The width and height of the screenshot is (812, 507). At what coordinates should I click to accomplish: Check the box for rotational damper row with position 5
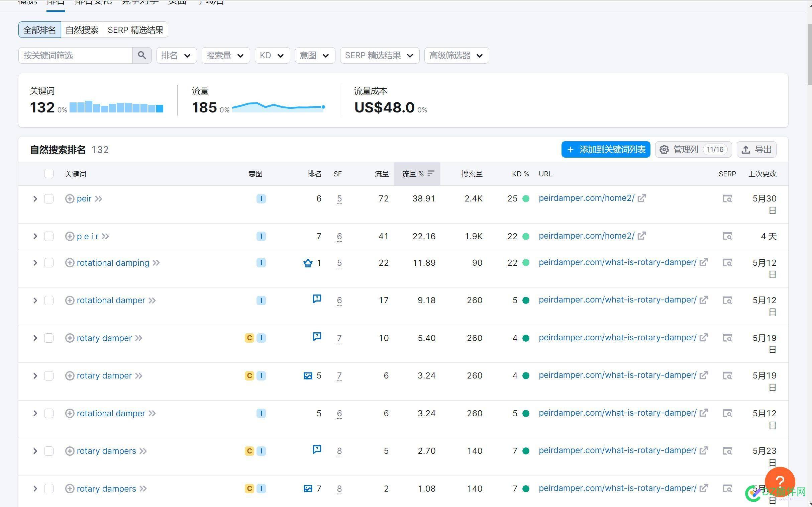tap(49, 413)
